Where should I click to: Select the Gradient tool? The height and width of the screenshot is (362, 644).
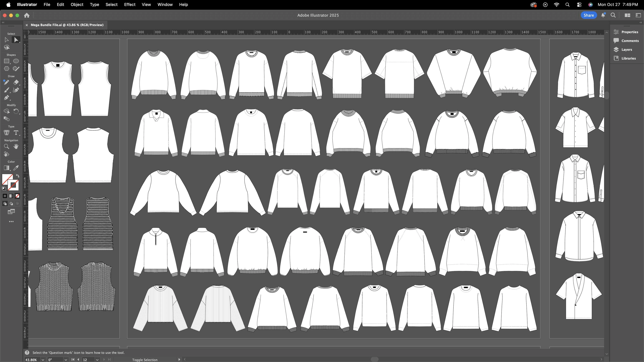[x=6, y=168]
